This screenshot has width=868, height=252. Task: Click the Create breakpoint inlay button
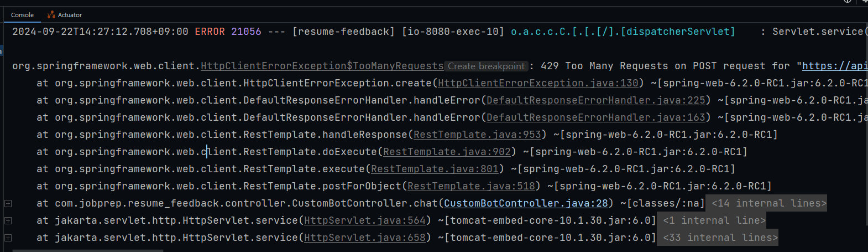coord(486,66)
